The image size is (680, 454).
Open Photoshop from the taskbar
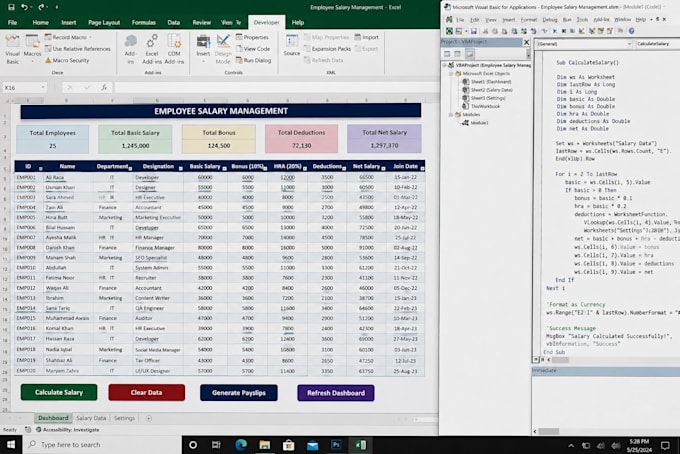pos(336,444)
